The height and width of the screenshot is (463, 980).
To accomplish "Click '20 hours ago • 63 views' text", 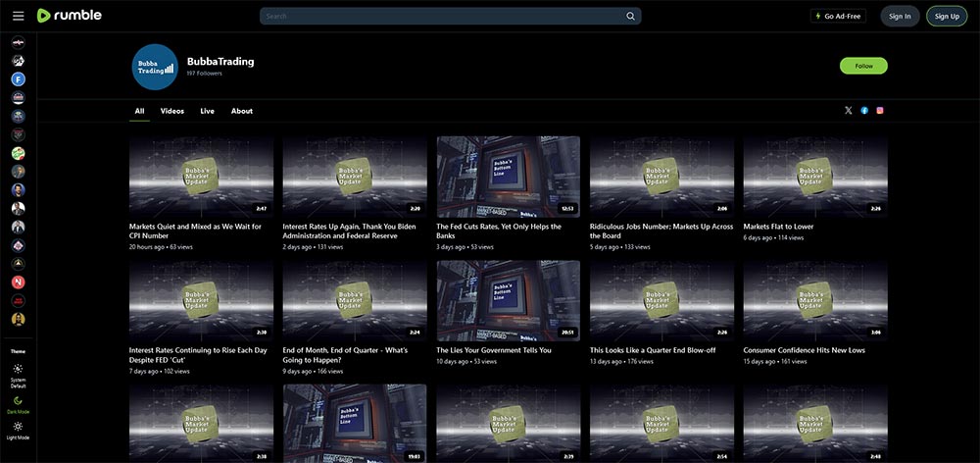I will pyautogui.click(x=162, y=247).
